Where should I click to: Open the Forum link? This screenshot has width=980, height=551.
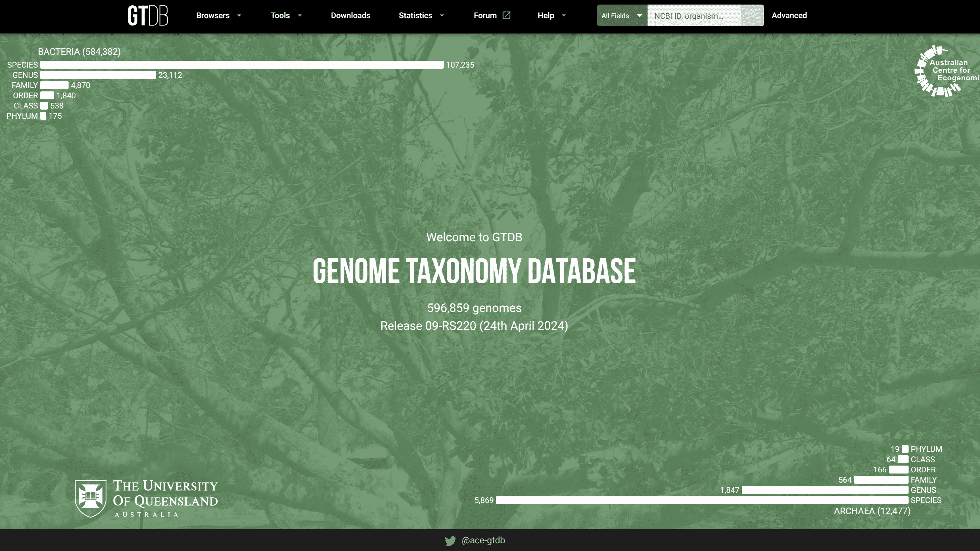coord(485,16)
